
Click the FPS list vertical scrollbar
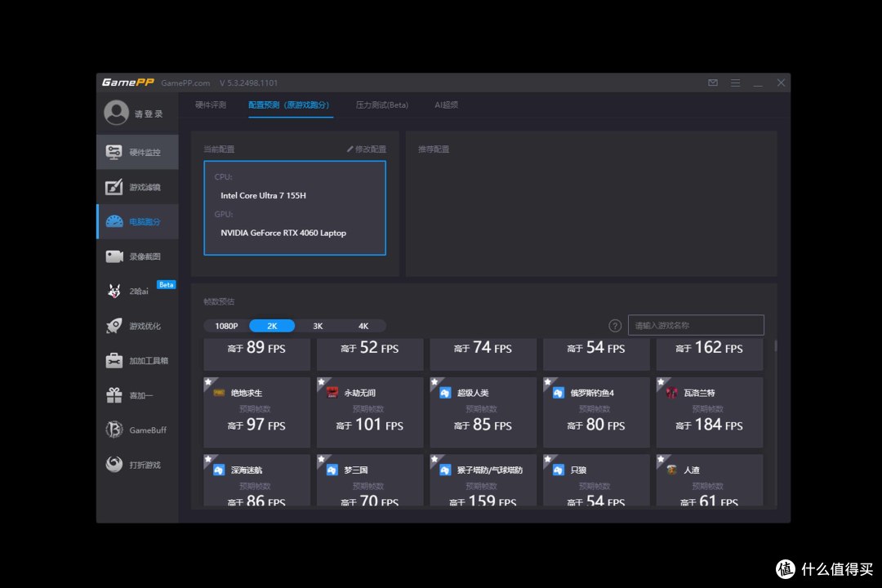pos(776,345)
